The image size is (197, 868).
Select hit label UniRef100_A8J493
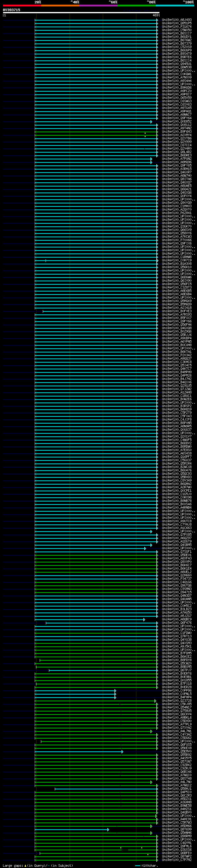point(177,20)
